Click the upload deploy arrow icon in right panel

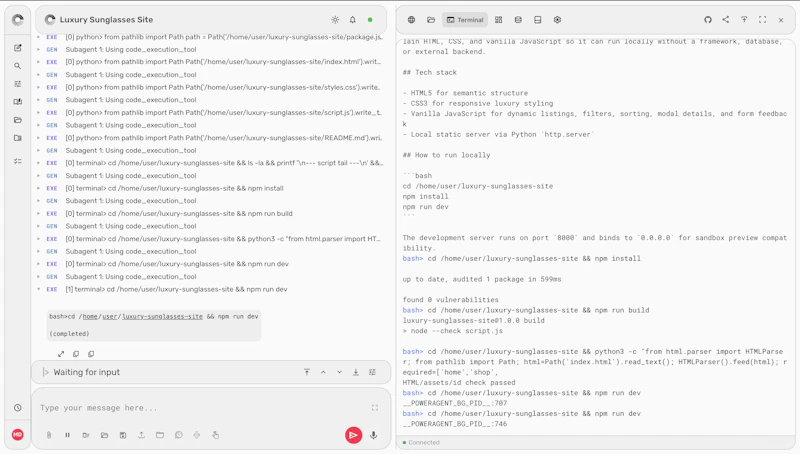[744, 20]
